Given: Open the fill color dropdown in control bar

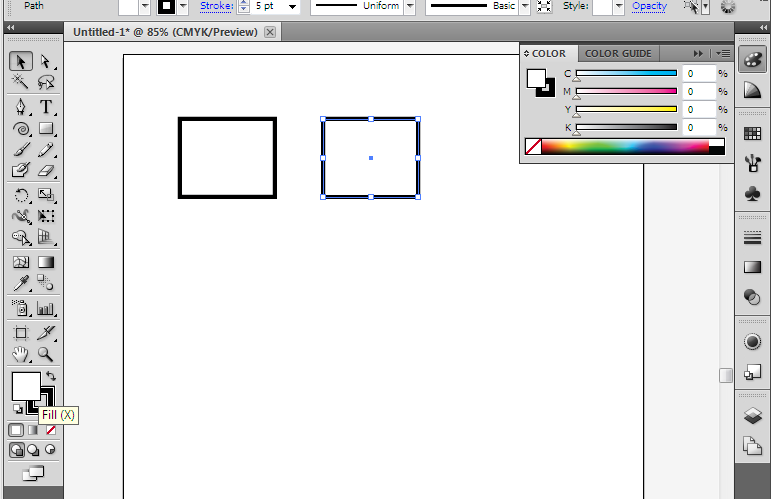Looking at the screenshot, I should pos(145,6).
